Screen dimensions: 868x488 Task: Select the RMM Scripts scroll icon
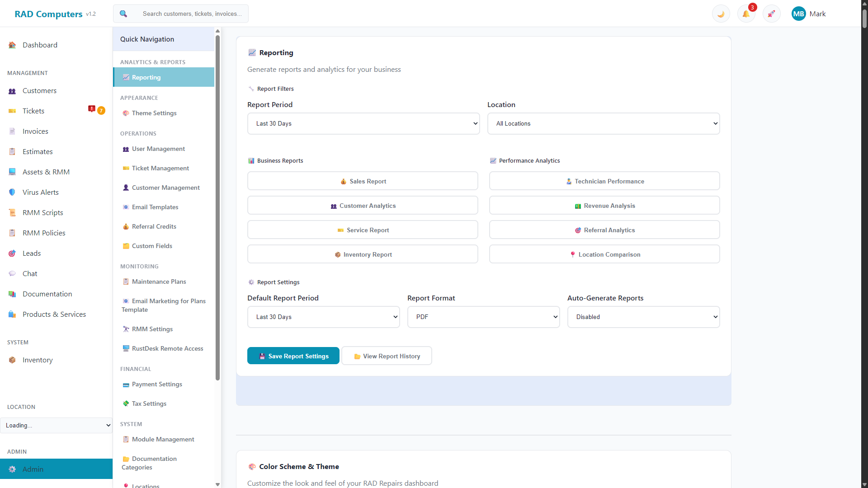12,212
